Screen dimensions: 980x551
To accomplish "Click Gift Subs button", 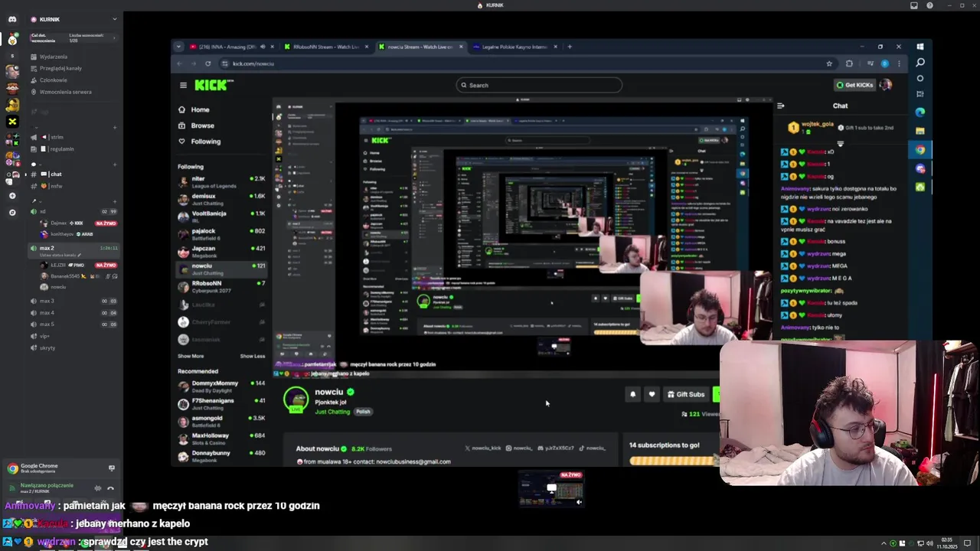I will (686, 395).
